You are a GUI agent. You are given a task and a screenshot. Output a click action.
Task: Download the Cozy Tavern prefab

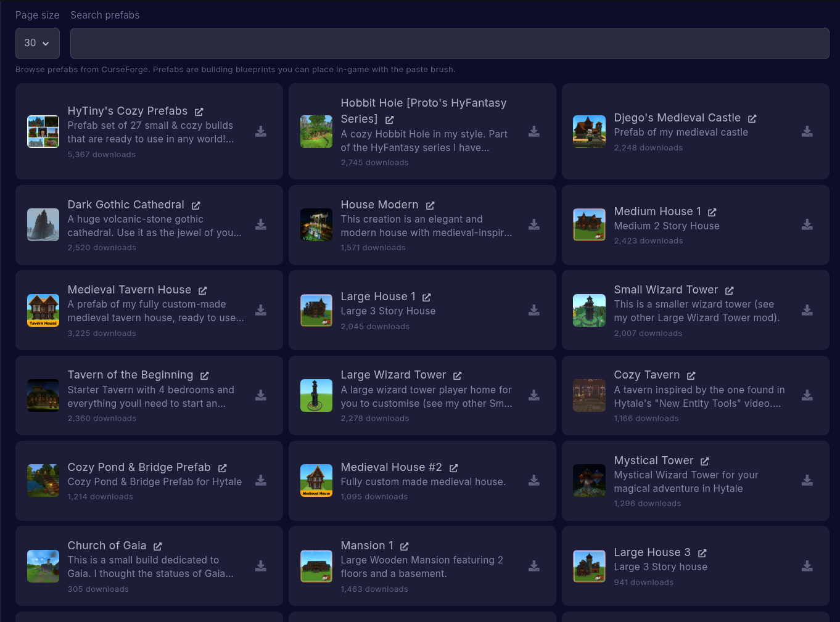pyautogui.click(x=807, y=395)
